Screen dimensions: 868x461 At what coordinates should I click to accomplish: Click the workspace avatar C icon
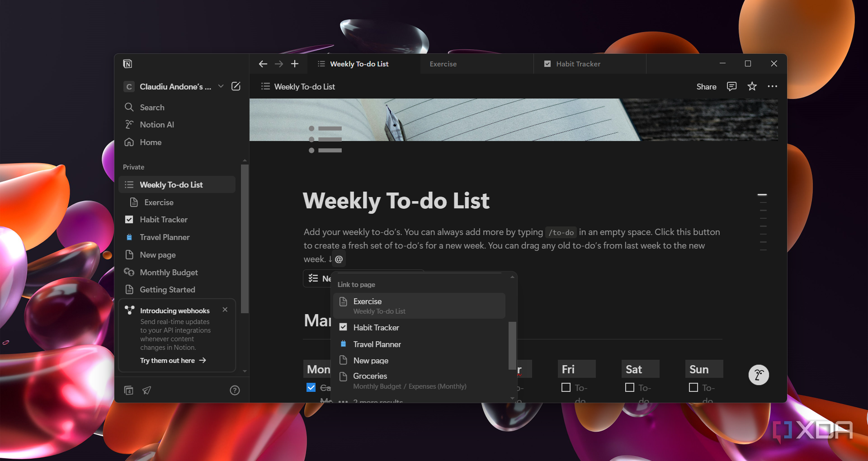[129, 86]
